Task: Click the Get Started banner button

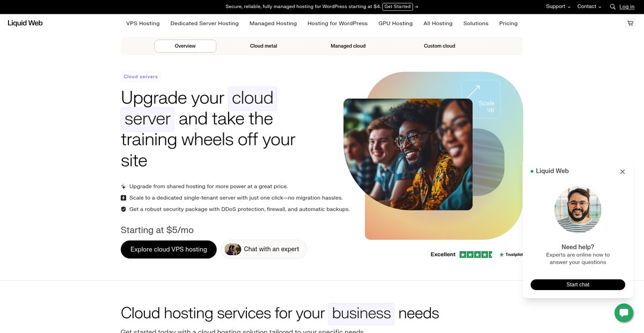Action: coord(398,6)
